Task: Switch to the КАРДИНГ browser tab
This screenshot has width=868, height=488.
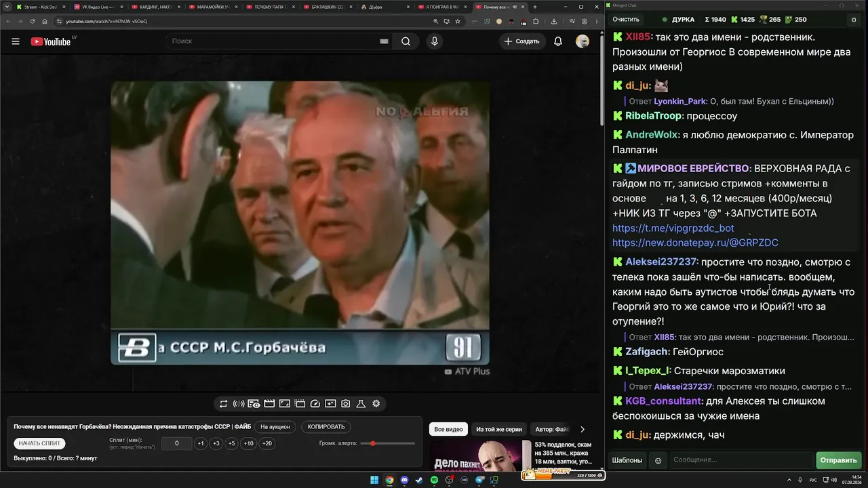Action: coord(156,7)
